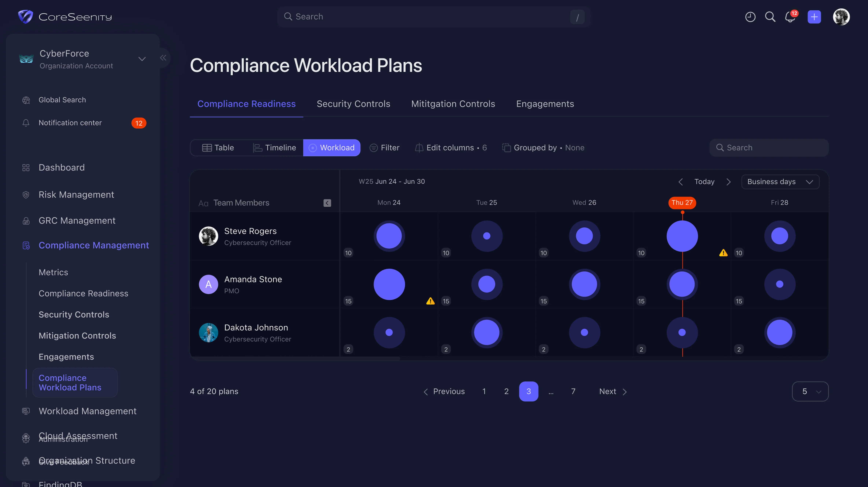Collapse the Team Members column arrow
The height and width of the screenshot is (487, 868).
pos(327,203)
